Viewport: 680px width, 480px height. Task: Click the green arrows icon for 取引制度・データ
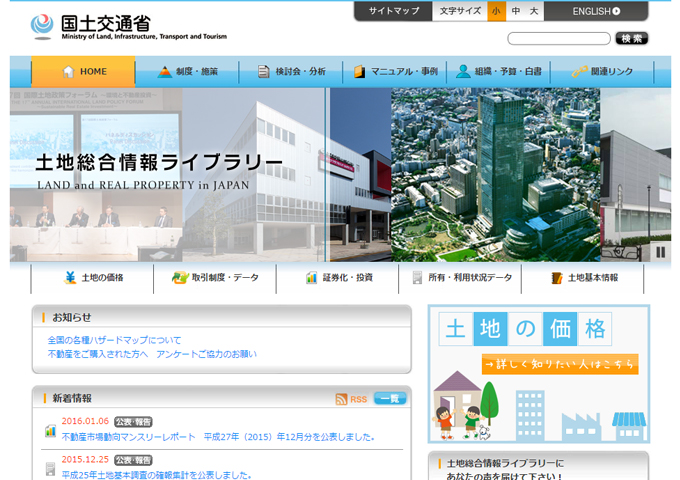pos(180,278)
